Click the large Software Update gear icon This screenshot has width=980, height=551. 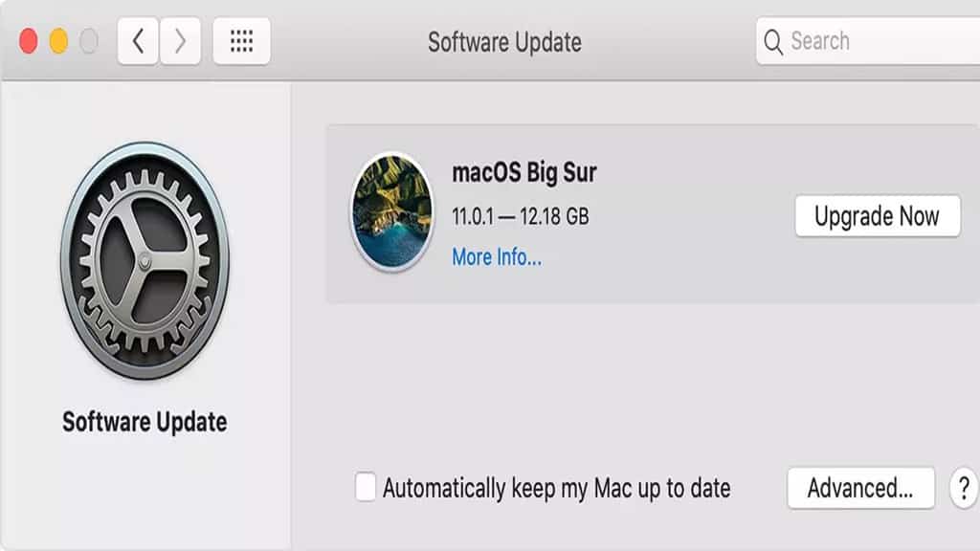pyautogui.click(x=145, y=261)
